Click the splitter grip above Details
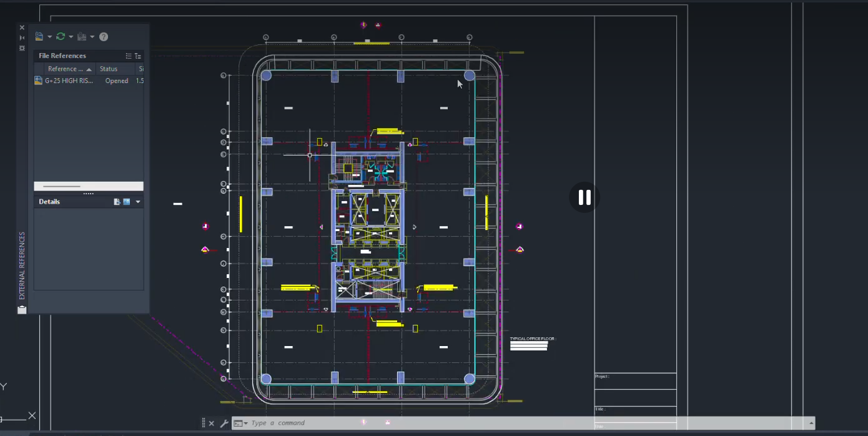 click(89, 194)
